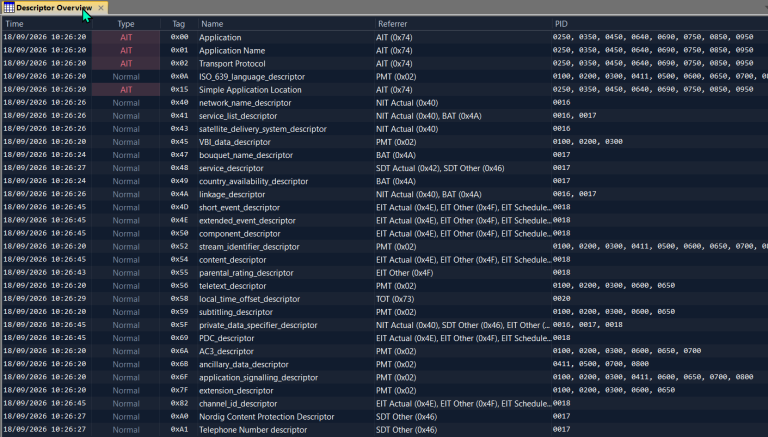Click the EIT Other (0x4F) referrer of parental_rating_descriptor
This screenshot has height=437, width=768.
(x=405, y=273)
